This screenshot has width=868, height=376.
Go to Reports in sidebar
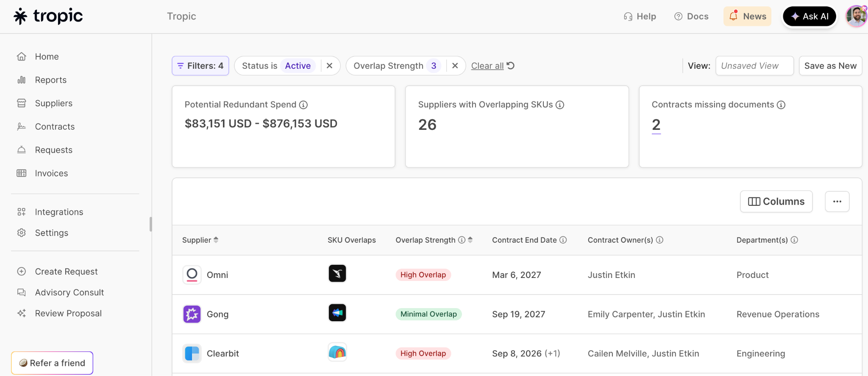point(50,80)
